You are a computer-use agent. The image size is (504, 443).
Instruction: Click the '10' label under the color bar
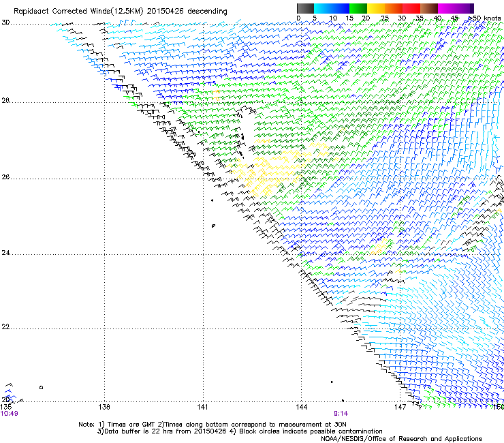[333, 18]
